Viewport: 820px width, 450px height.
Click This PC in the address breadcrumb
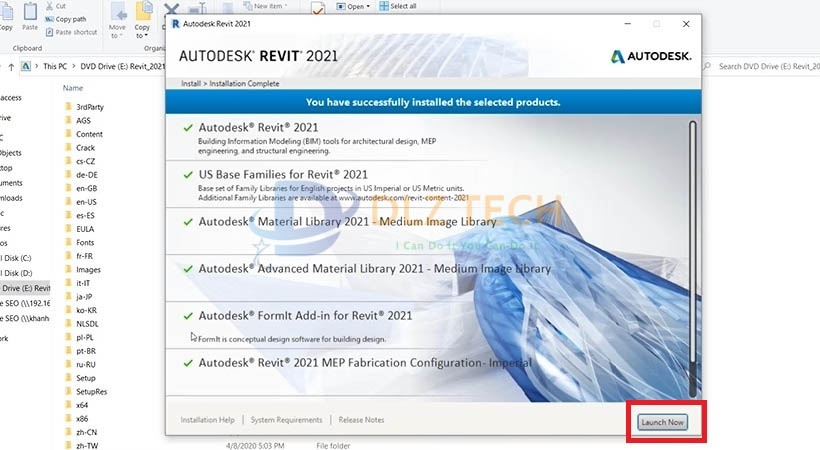(x=55, y=66)
